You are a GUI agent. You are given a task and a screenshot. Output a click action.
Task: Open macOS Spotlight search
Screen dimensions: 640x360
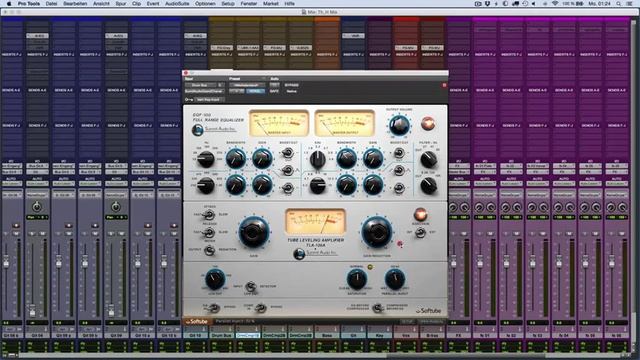(619, 4)
